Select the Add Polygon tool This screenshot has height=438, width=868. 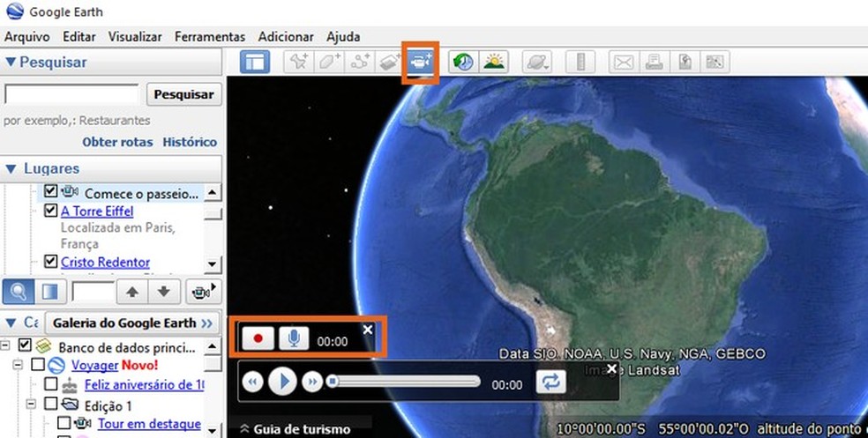(x=329, y=62)
